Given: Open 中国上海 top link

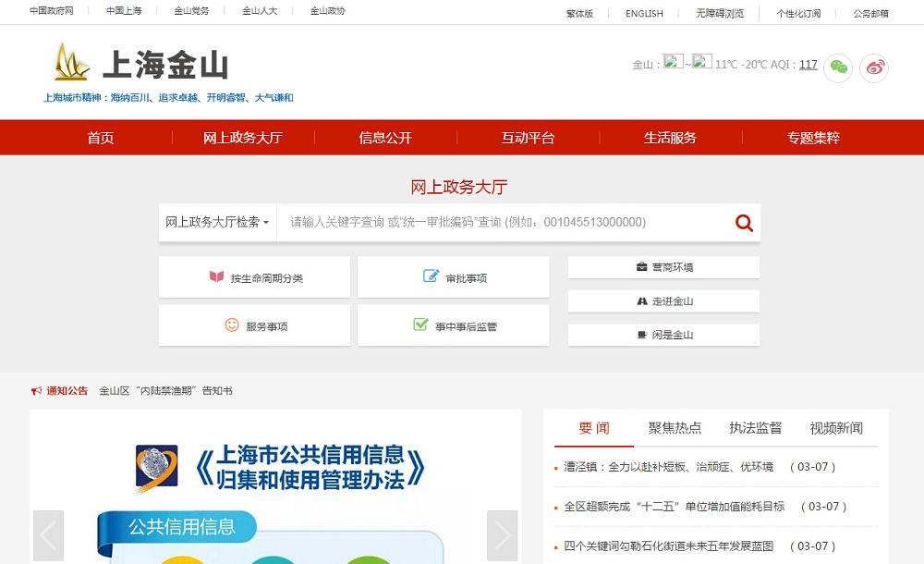Looking at the screenshot, I should coord(124,10).
